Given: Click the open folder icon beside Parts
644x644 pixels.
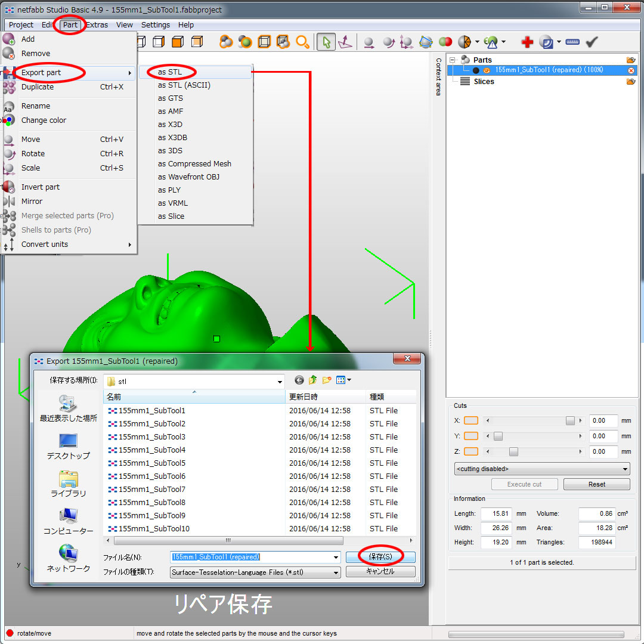Looking at the screenshot, I should point(631,60).
